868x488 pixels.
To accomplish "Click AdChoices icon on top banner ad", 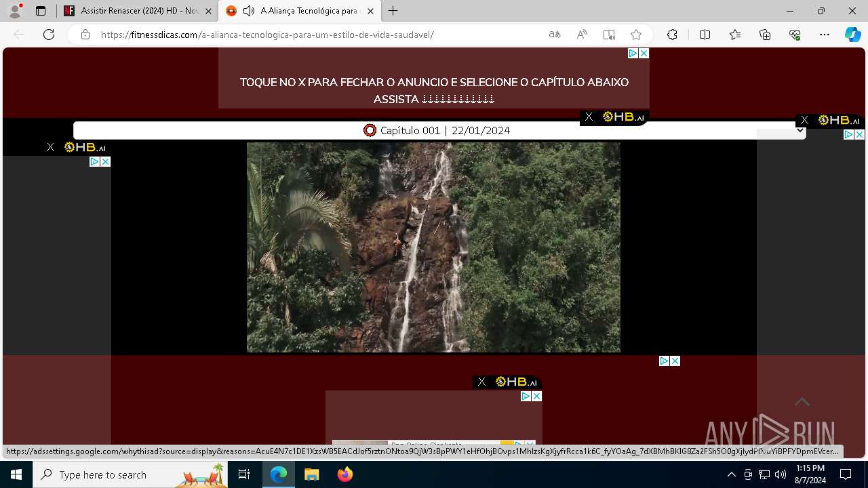I will tap(633, 53).
